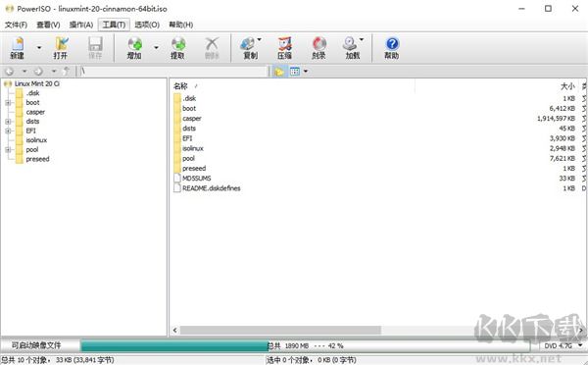Click the disc capacity progress bar
The width and height of the screenshot is (588, 365).
pos(305,345)
